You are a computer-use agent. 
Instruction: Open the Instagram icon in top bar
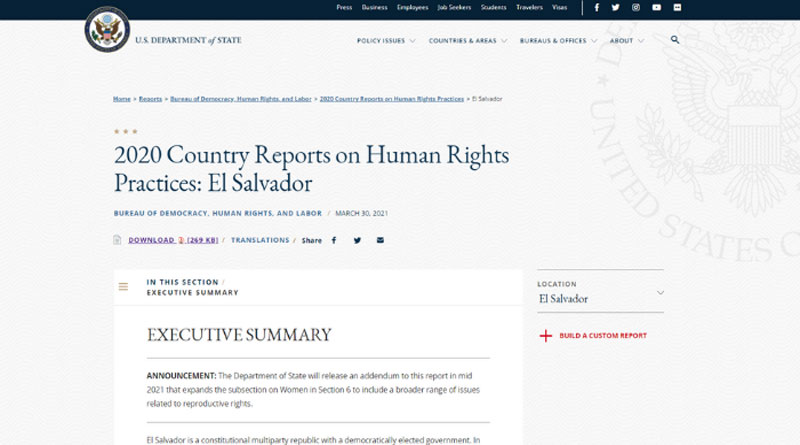tap(636, 8)
